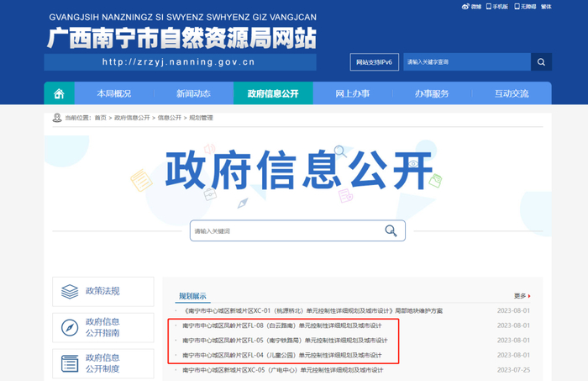588x381 pixels.
Task: Open the 政府信息公开制度 sidebar label
Action: click(102, 363)
